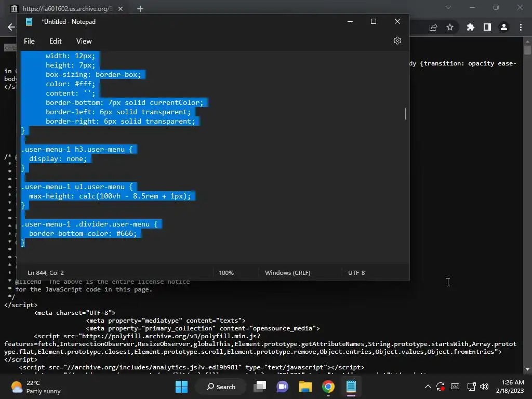The width and height of the screenshot is (532, 399).
Task: Open Notepad settings gear
Action: point(397,41)
